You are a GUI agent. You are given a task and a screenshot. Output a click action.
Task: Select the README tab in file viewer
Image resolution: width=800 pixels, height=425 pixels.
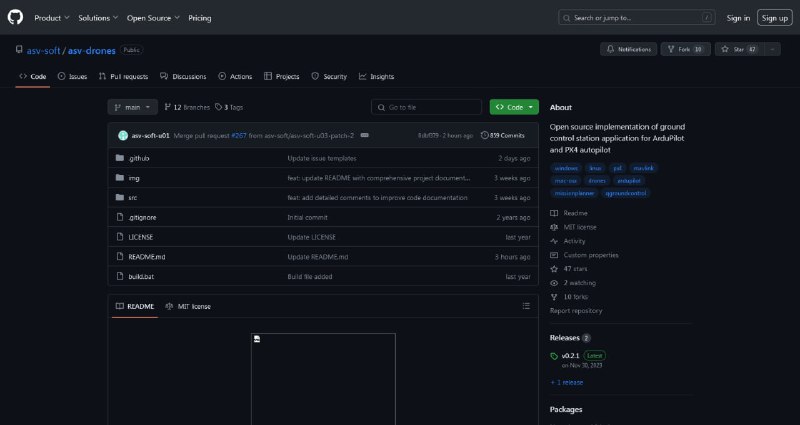135,307
